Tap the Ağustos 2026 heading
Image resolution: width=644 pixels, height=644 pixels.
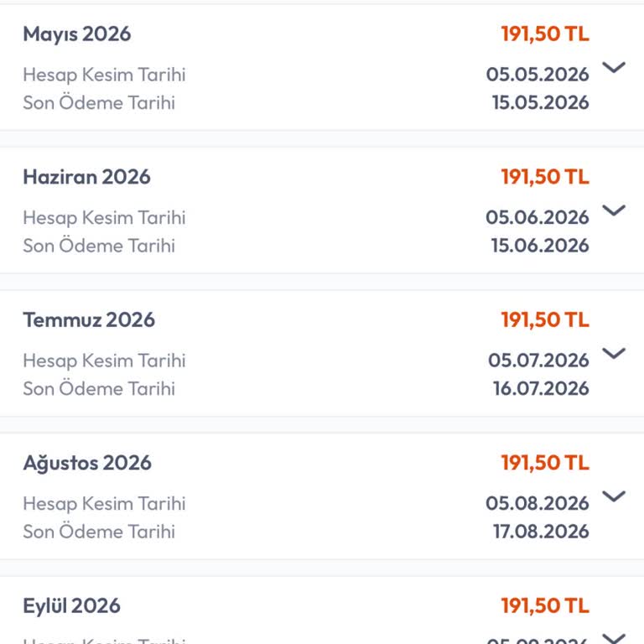pos(87,463)
